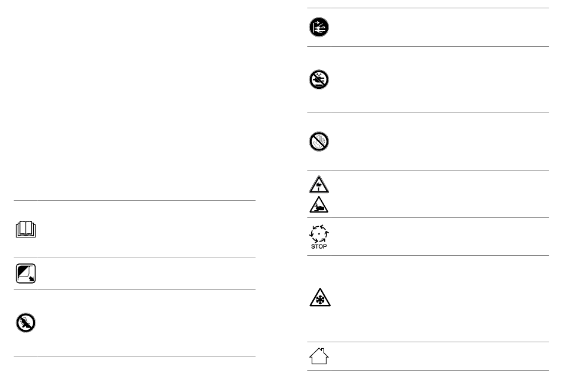The height and width of the screenshot is (392, 563).
Task: Click the prohibition symbol under the sticker icon
Action: coord(26,323)
